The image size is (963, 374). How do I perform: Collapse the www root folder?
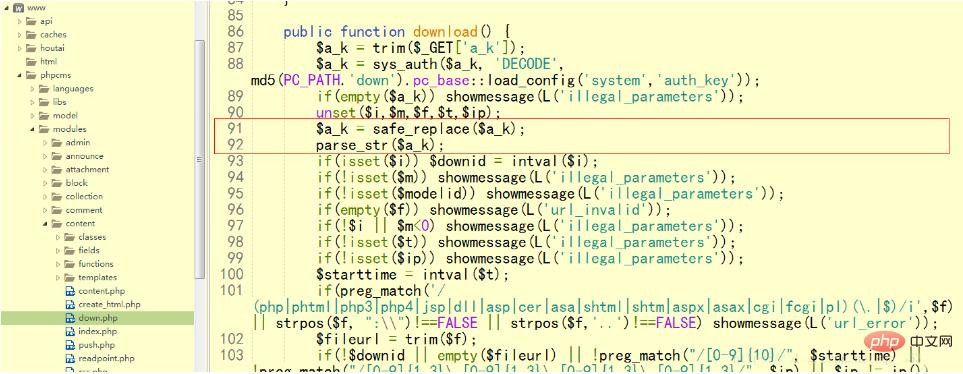click(7, 7)
